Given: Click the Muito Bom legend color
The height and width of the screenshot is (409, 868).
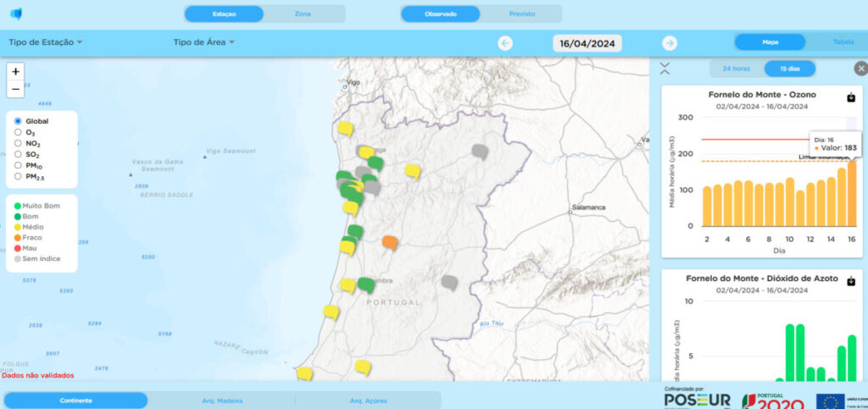Looking at the screenshot, I should coord(18,206).
